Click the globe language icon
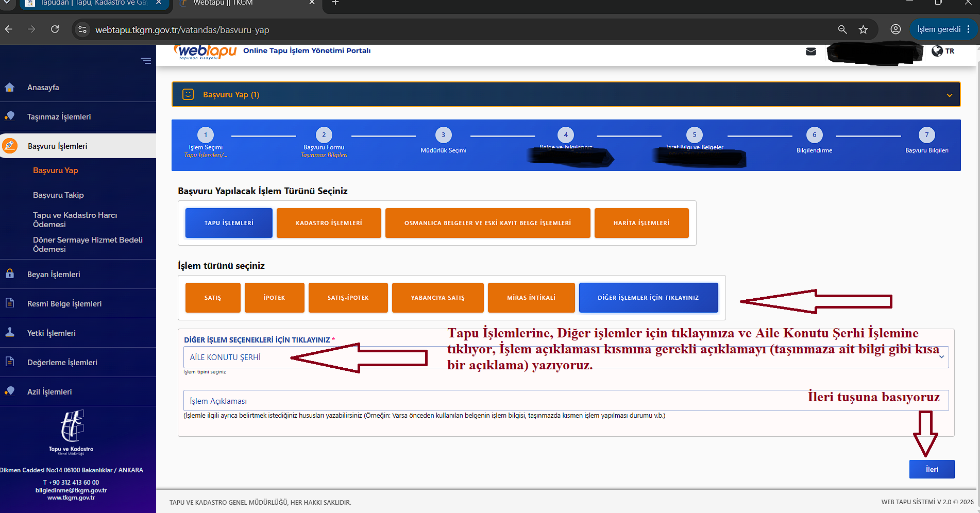The height and width of the screenshot is (513, 980). (937, 51)
